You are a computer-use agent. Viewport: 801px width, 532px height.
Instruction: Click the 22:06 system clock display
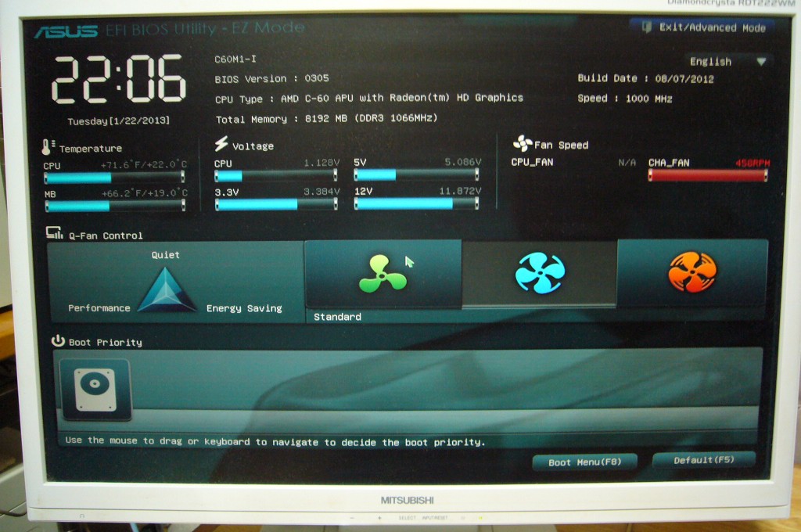pos(119,80)
